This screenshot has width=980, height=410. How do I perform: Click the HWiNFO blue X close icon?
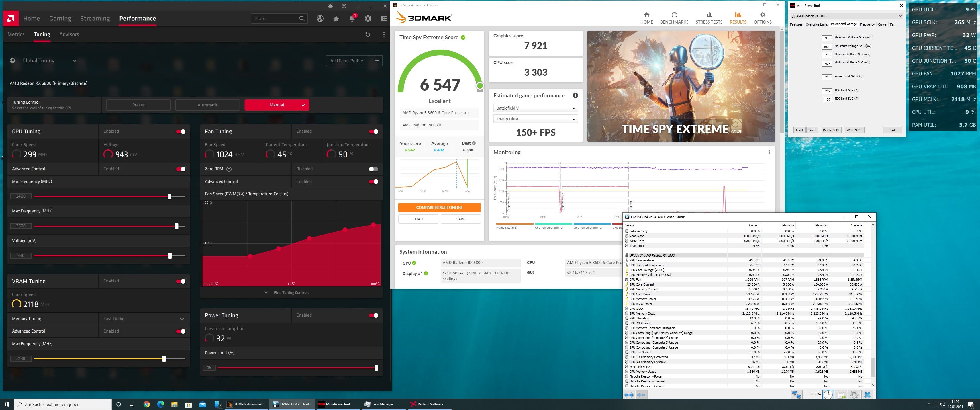(867, 394)
